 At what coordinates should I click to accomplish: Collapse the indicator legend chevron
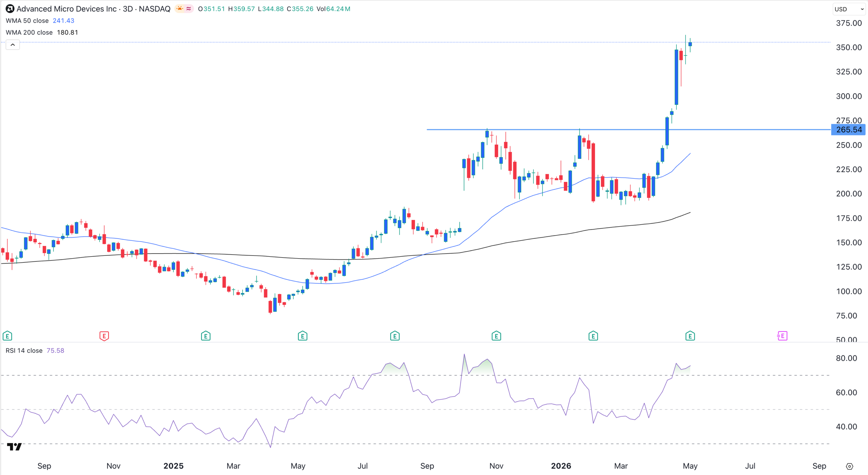pos(13,45)
